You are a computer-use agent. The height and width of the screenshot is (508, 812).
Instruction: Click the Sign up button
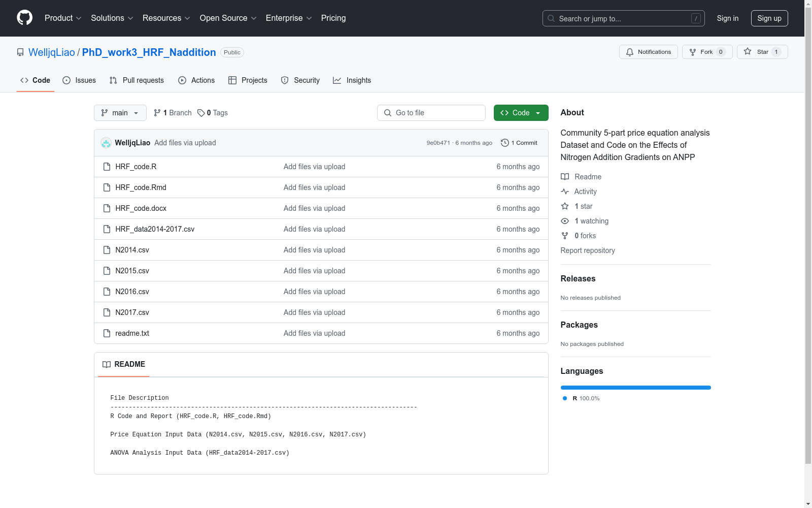(769, 18)
